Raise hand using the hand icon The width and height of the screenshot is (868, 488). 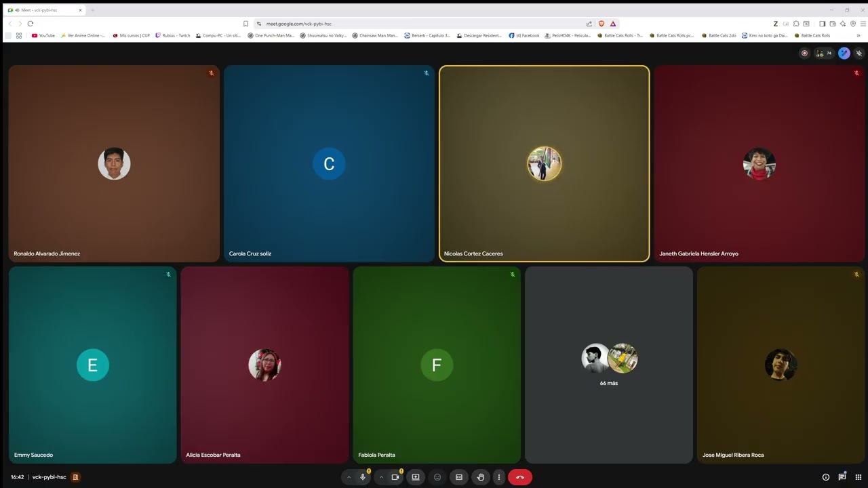[481, 477]
